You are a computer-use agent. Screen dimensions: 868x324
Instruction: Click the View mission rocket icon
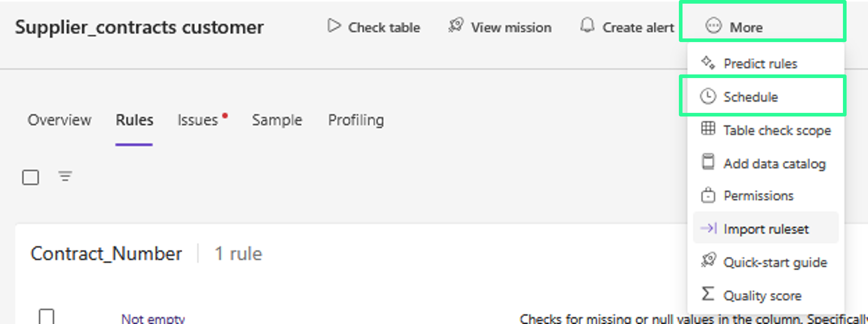point(456,26)
